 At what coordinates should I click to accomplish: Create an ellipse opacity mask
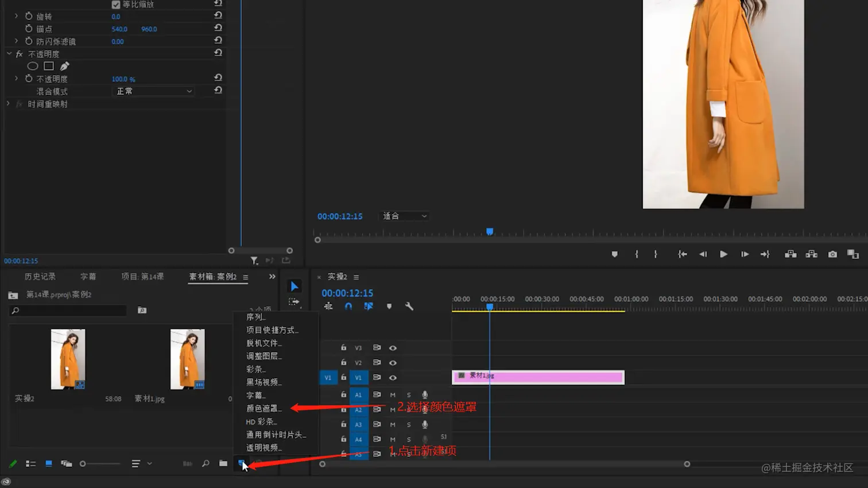tap(33, 66)
